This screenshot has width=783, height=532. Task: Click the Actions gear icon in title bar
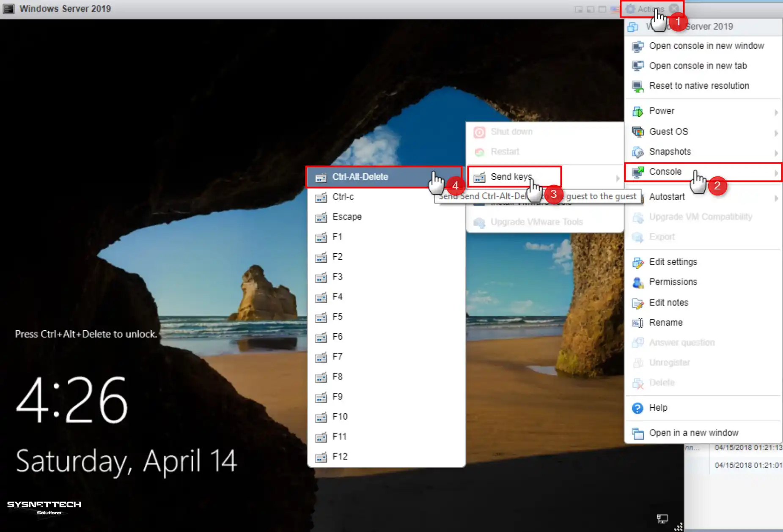(x=630, y=9)
